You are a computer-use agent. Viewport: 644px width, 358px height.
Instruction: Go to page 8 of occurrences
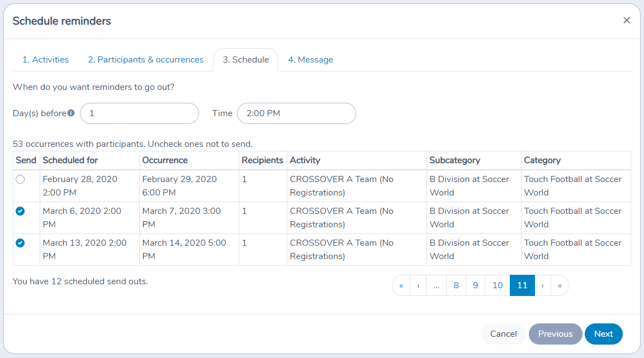(456, 285)
